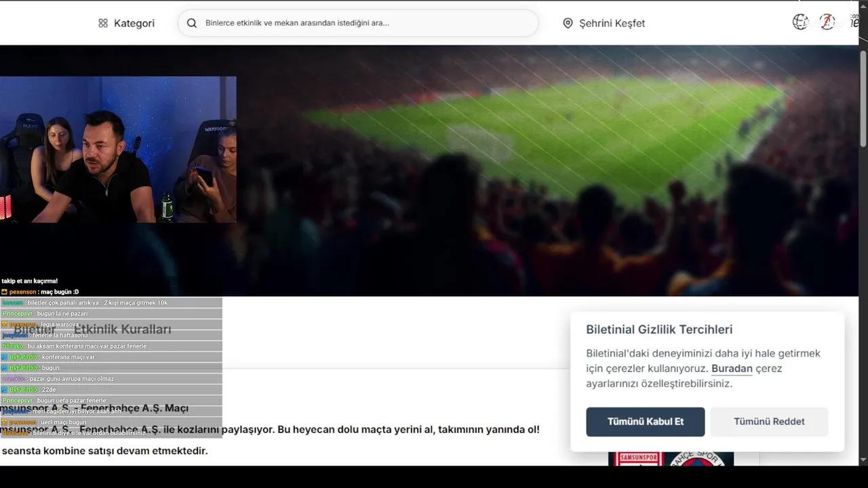The height and width of the screenshot is (488, 868).
Task: Click the 'kombine satışı devam etmektedir' line
Action: pos(104,451)
